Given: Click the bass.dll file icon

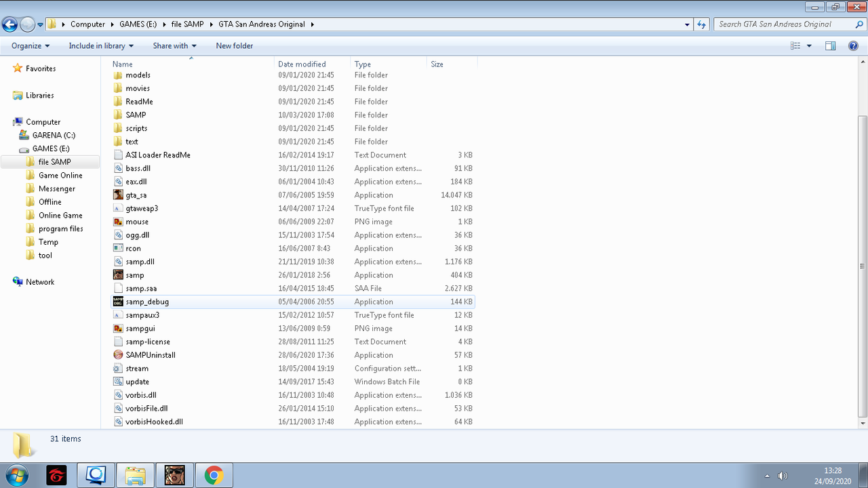Looking at the screenshot, I should coord(118,169).
